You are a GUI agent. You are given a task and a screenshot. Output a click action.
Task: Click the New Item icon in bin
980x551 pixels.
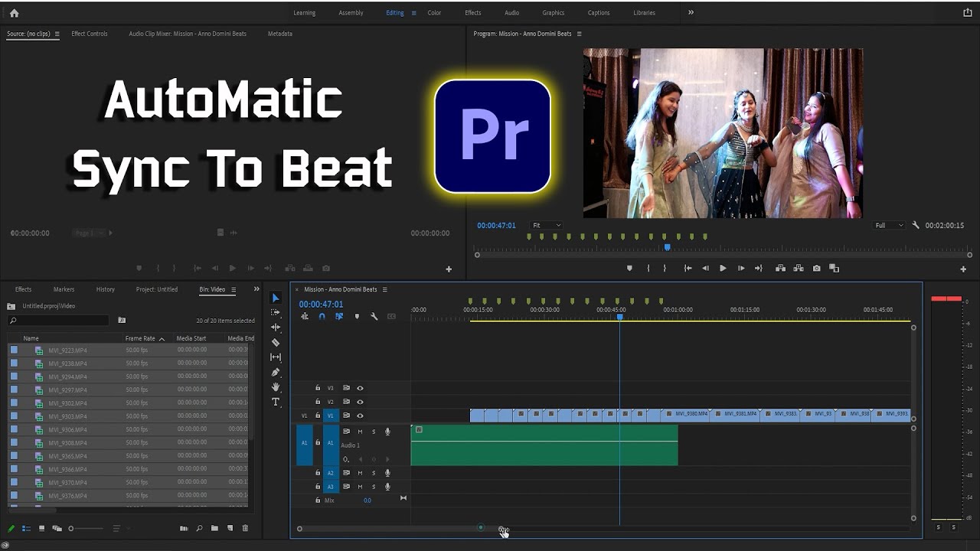(x=230, y=528)
